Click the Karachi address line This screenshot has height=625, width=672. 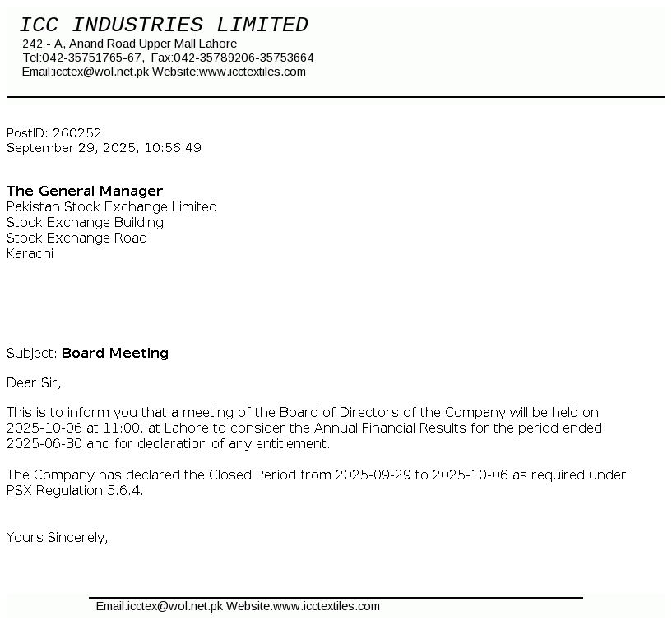coord(30,254)
